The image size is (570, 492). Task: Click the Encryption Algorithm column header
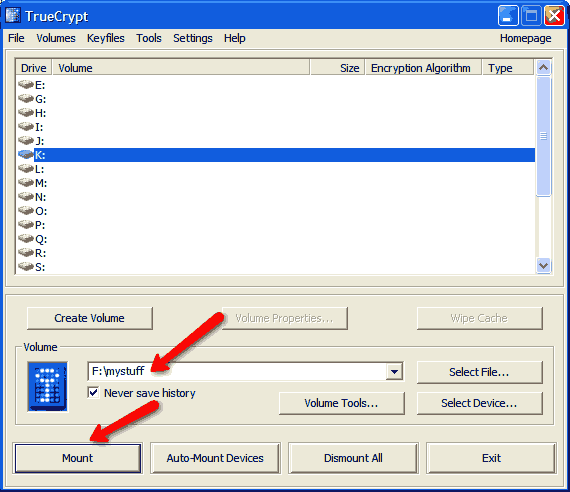click(x=423, y=68)
